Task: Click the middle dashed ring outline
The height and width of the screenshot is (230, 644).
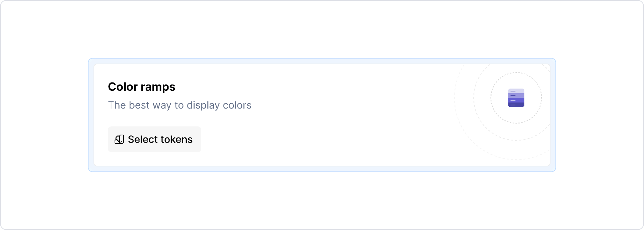Action: pyautogui.click(x=474, y=98)
